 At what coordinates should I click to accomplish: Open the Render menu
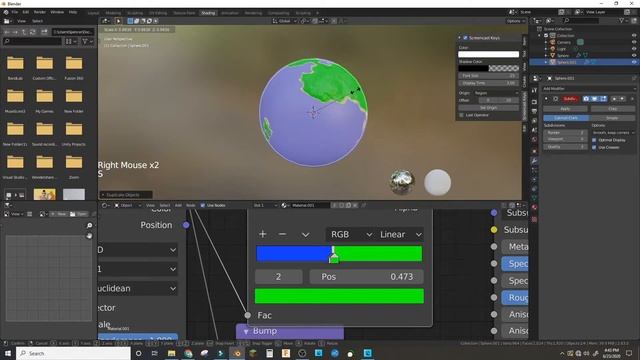pyautogui.click(x=40, y=12)
